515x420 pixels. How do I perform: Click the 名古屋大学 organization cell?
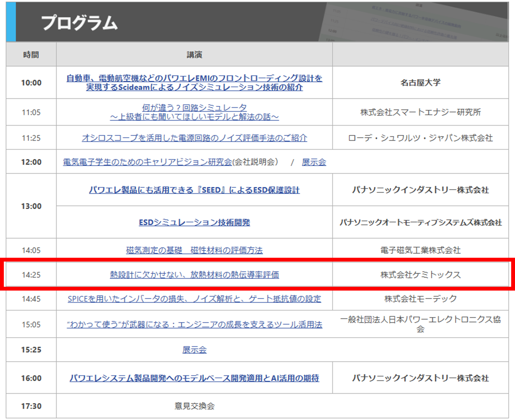[x=421, y=83]
